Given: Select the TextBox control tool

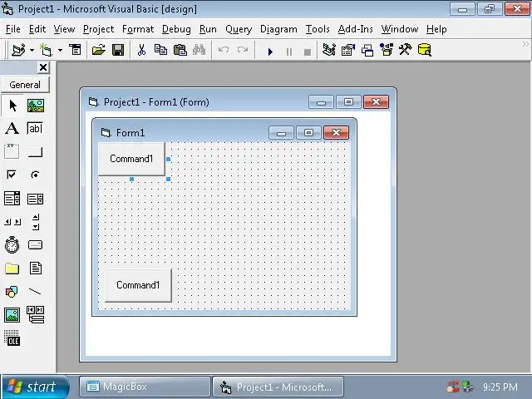Looking at the screenshot, I should 35,129.
